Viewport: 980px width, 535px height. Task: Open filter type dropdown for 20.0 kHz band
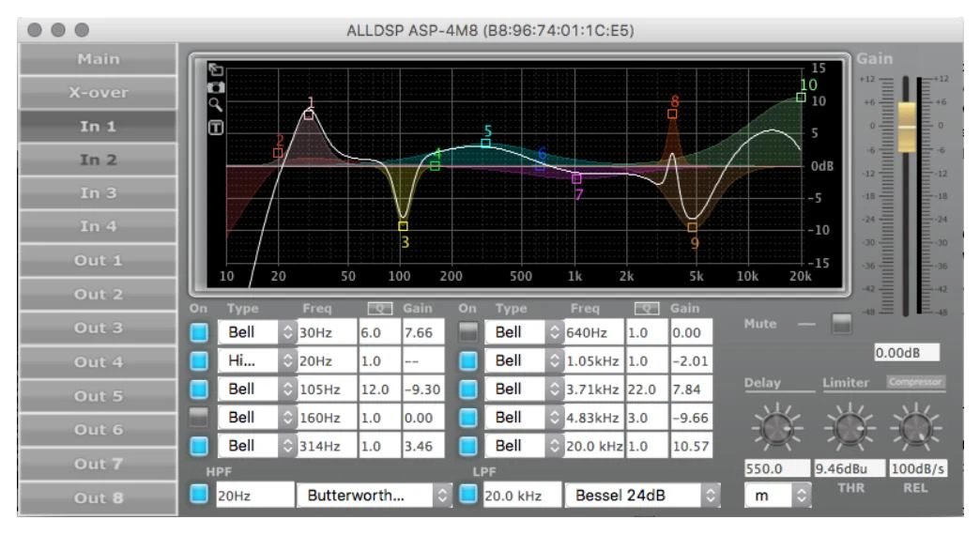(x=524, y=446)
